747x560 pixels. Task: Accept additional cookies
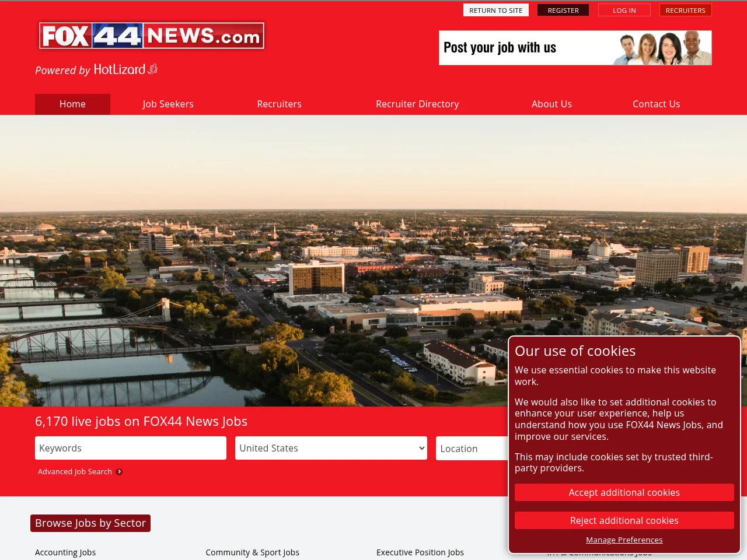click(x=624, y=492)
